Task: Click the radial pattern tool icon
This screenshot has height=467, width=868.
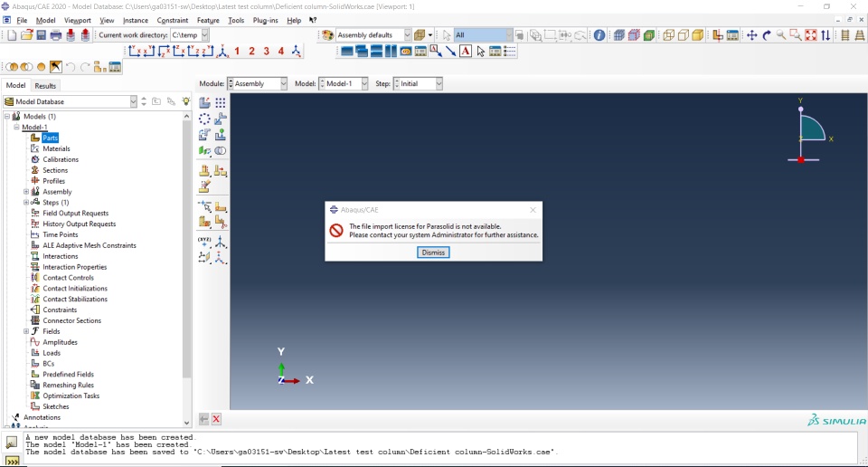Action: coord(205,119)
